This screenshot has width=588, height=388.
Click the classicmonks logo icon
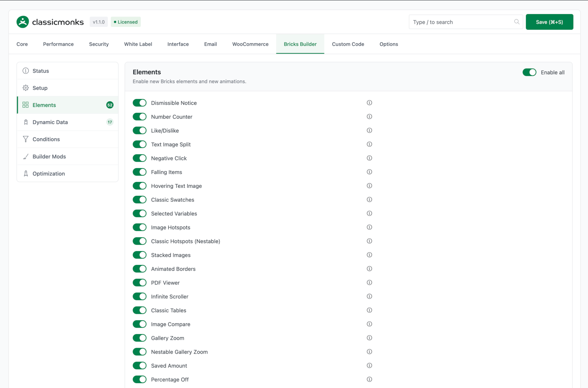click(x=23, y=22)
